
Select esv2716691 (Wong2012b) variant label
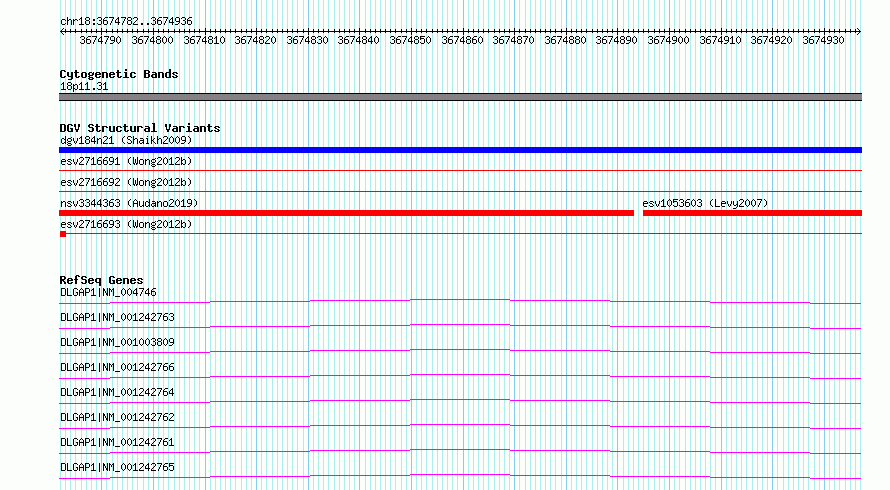(126, 161)
